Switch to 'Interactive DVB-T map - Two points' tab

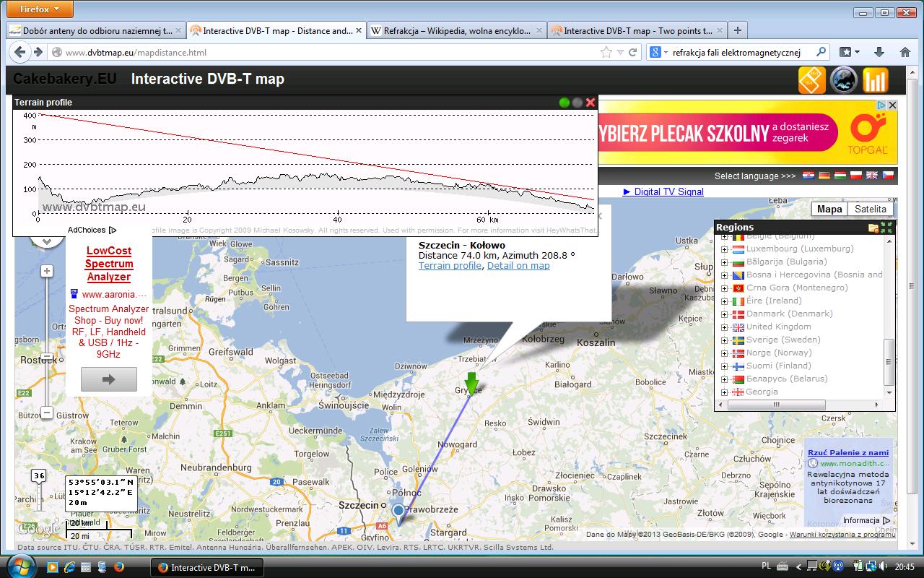pos(637,31)
